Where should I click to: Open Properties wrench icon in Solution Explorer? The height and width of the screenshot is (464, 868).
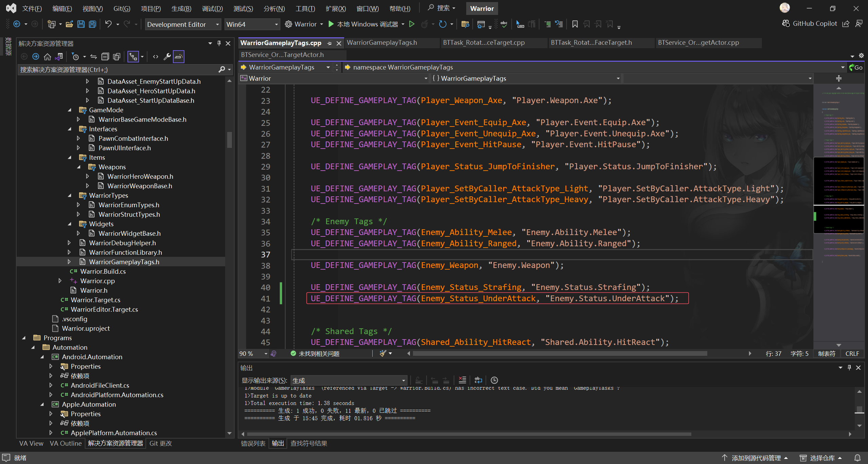point(167,57)
